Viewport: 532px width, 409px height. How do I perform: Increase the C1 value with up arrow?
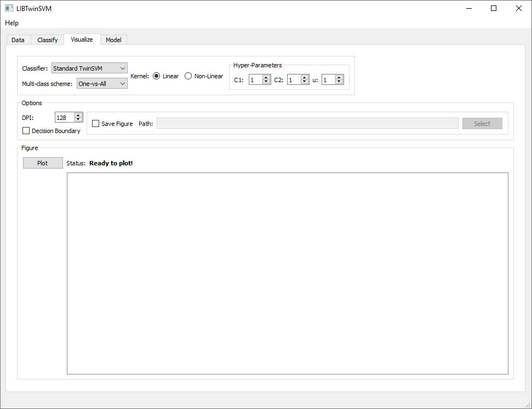[266, 77]
